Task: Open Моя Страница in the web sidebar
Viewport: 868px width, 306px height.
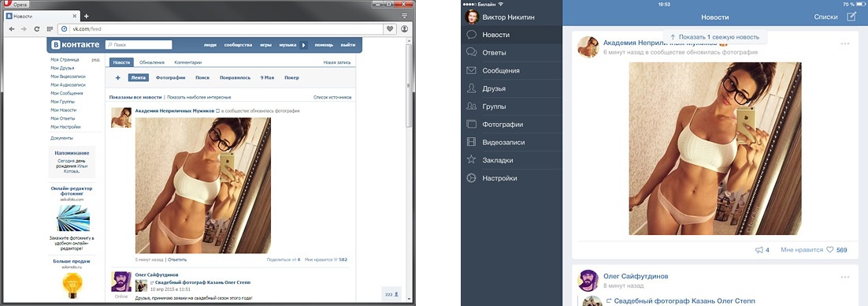Action: click(x=65, y=60)
